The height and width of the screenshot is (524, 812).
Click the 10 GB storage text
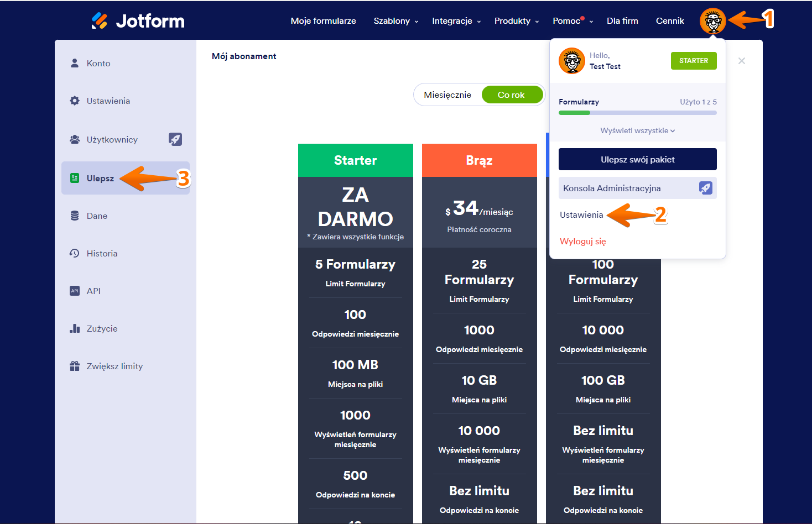pos(480,380)
